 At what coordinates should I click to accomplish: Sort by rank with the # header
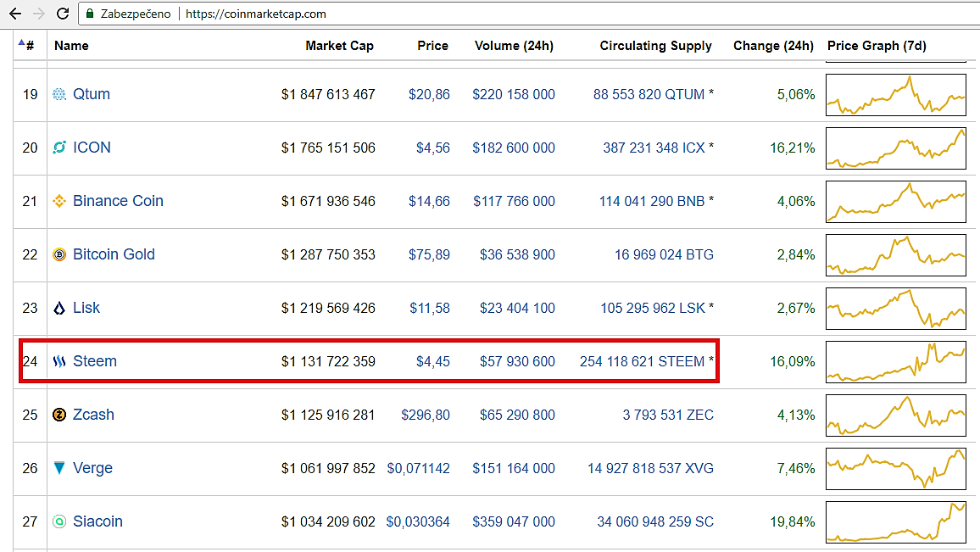(x=26, y=45)
